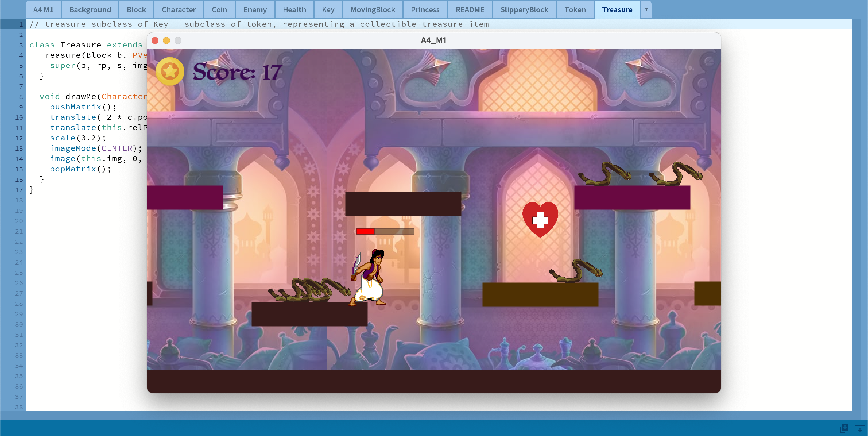Image resolution: width=868 pixels, height=436 pixels.
Task: Open the tab overflow dropdown arrow
Action: (646, 9)
